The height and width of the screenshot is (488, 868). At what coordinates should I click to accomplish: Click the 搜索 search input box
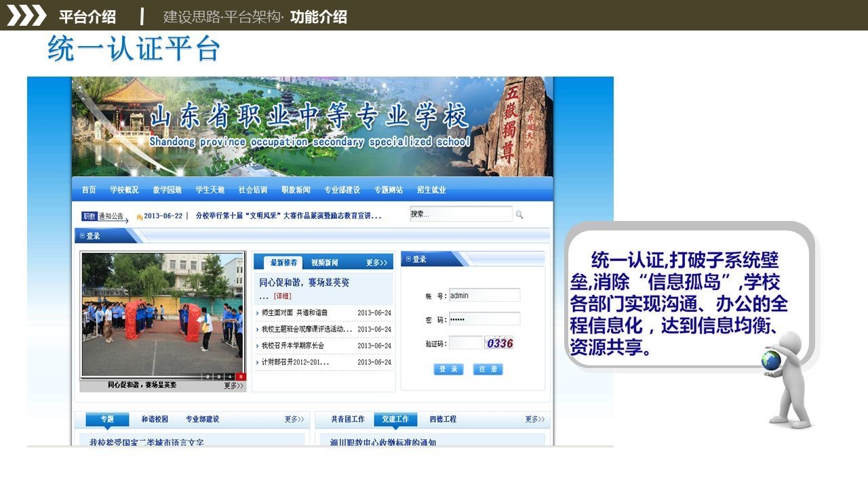[x=460, y=214]
